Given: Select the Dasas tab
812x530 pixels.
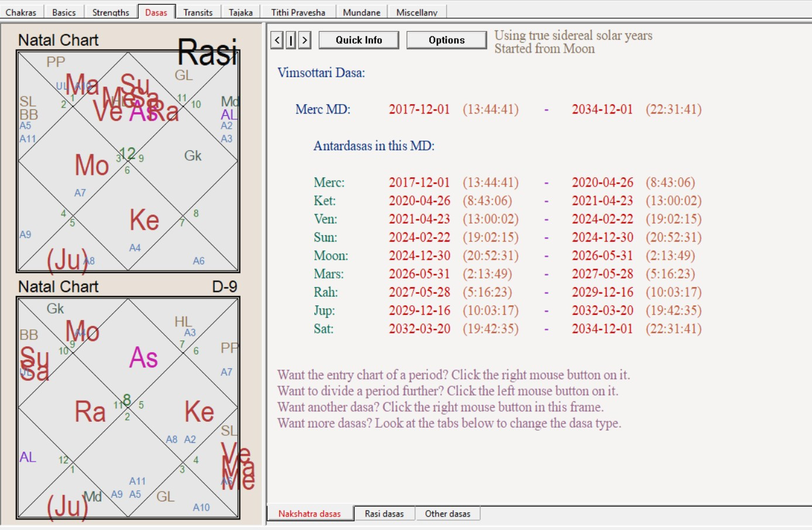Looking at the screenshot, I should click(156, 12).
